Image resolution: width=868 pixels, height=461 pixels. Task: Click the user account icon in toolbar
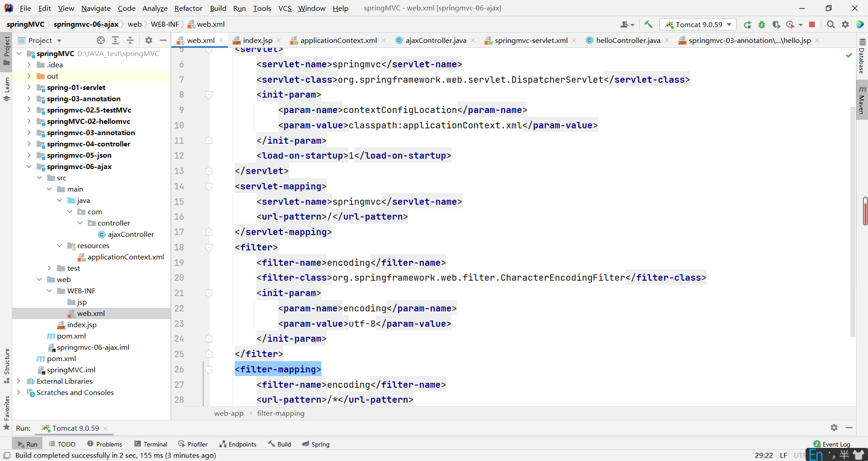[627, 24]
